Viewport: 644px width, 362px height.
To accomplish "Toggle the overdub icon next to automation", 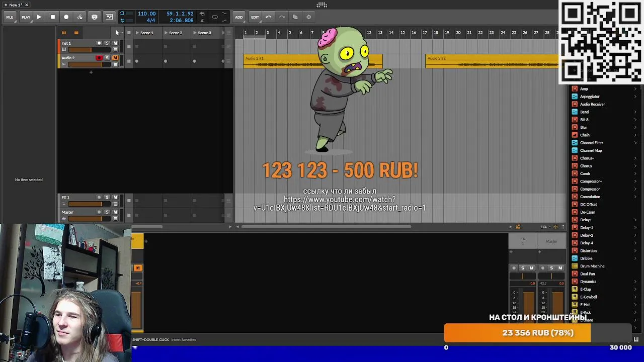I will [94, 17].
